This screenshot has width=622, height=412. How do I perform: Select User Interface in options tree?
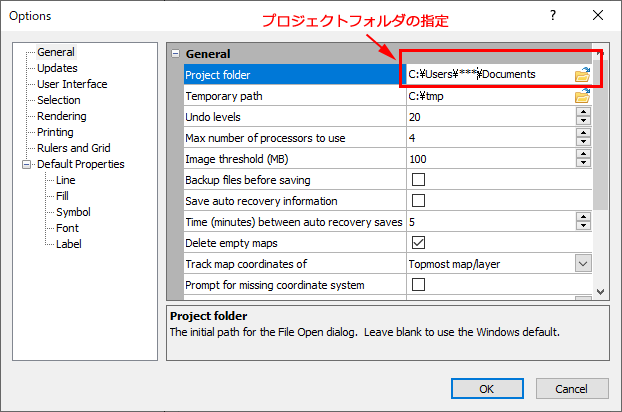click(72, 84)
